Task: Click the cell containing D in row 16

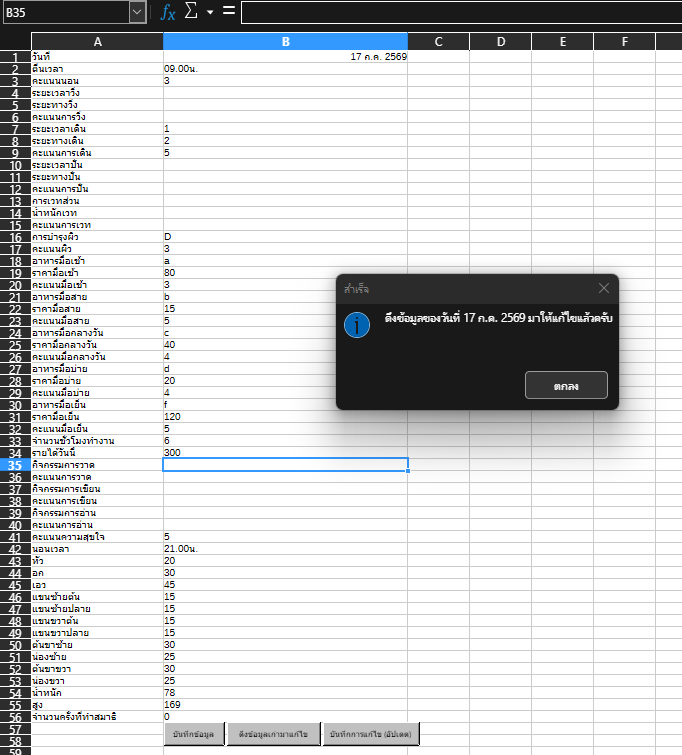Action: tap(286, 237)
